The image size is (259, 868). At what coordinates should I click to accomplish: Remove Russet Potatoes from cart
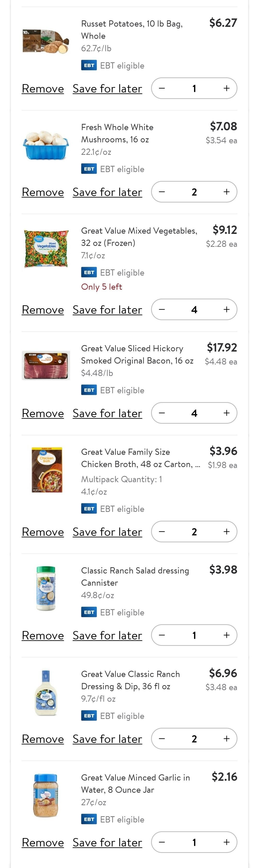pyautogui.click(x=43, y=89)
